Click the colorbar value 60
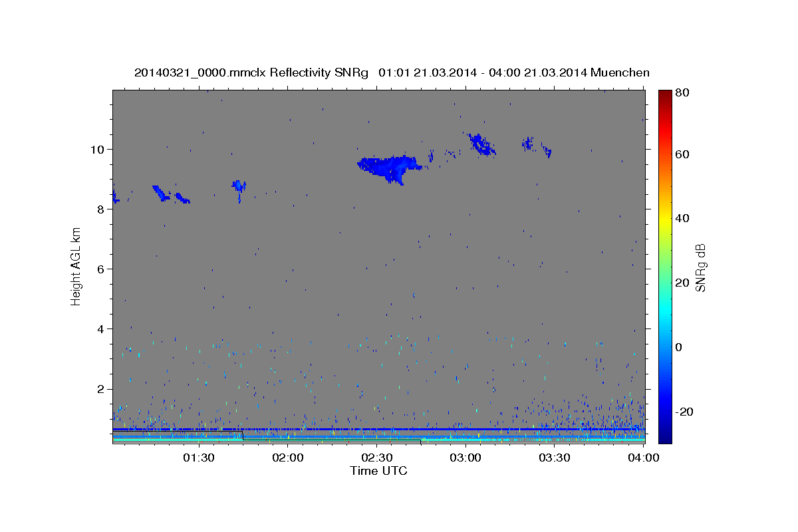This screenshot has width=798, height=532. click(x=682, y=154)
